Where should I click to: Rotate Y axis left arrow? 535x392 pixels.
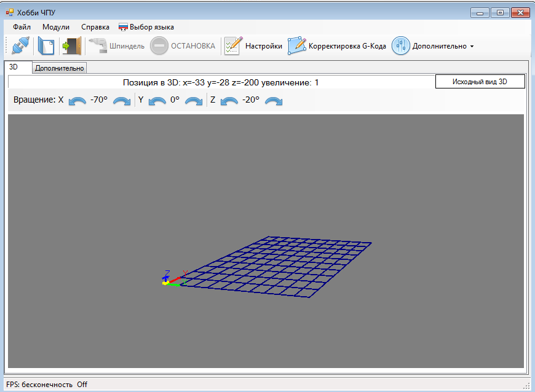[x=157, y=101]
